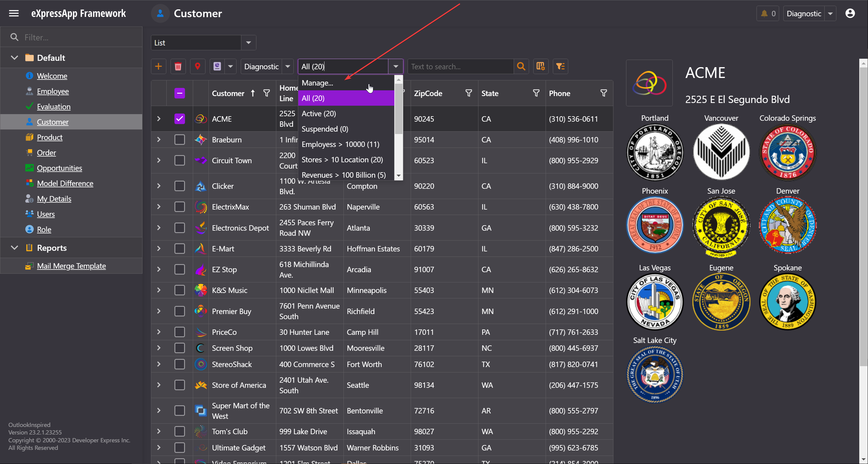Open the Opportunities navigation link
Image resolution: width=868 pixels, height=464 pixels.
59,168
